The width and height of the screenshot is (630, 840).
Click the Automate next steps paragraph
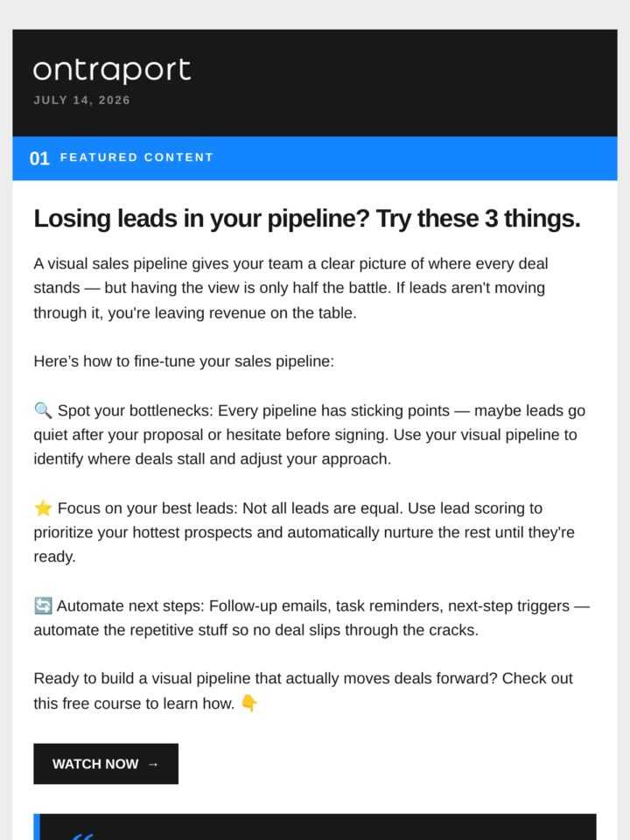[x=311, y=618]
